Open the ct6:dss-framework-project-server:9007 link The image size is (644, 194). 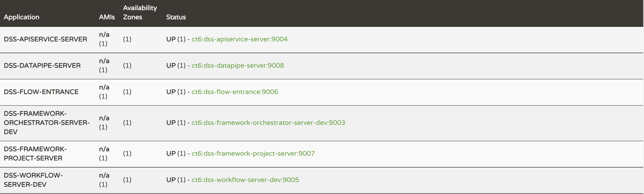pyautogui.click(x=253, y=153)
